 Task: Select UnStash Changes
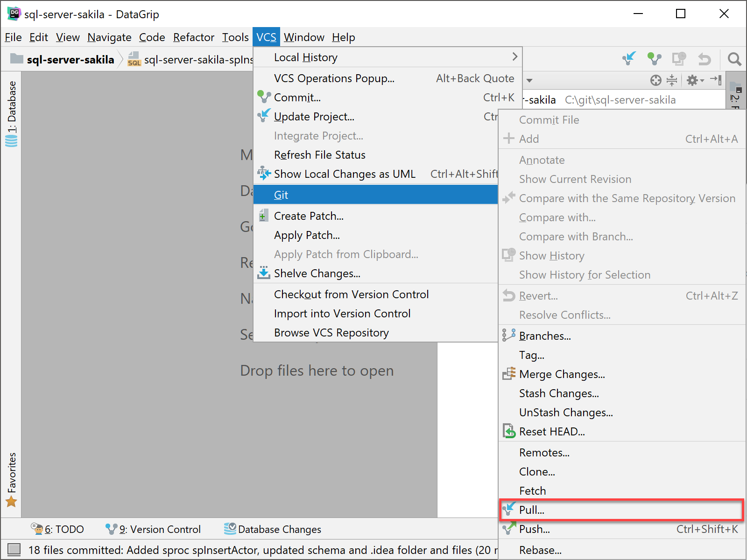[x=622, y=413]
